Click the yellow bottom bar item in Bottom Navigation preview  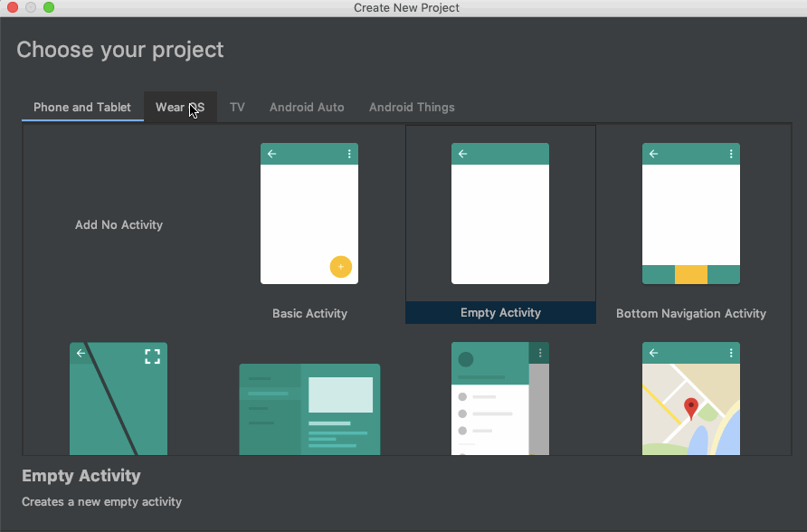coord(691,275)
